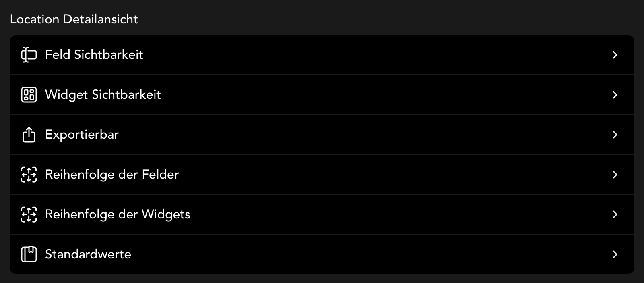The height and width of the screenshot is (283, 644).
Task: Click the widget grid icon beside Widget Sichtbarkeit
Action: pos(29,95)
